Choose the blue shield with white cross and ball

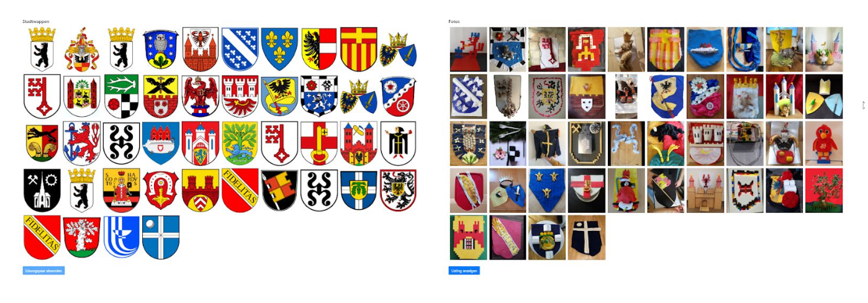161,237
